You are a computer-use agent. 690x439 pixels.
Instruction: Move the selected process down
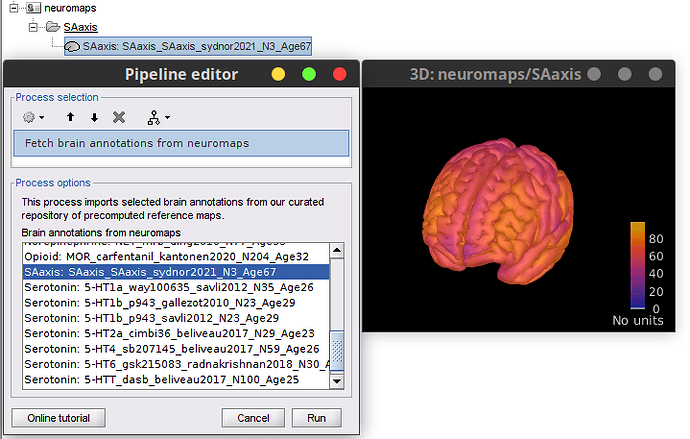94,117
